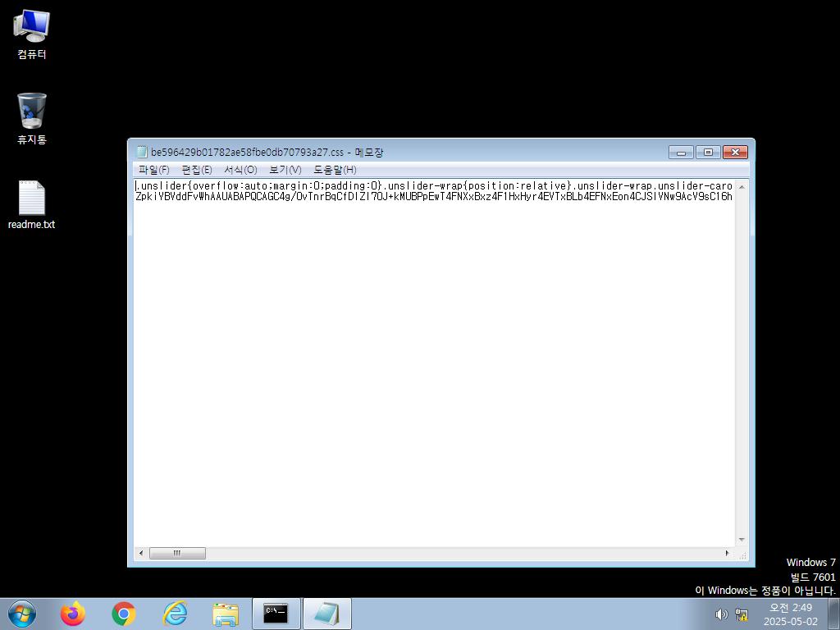Open the 컴퓨터 desktop icon

(32, 34)
